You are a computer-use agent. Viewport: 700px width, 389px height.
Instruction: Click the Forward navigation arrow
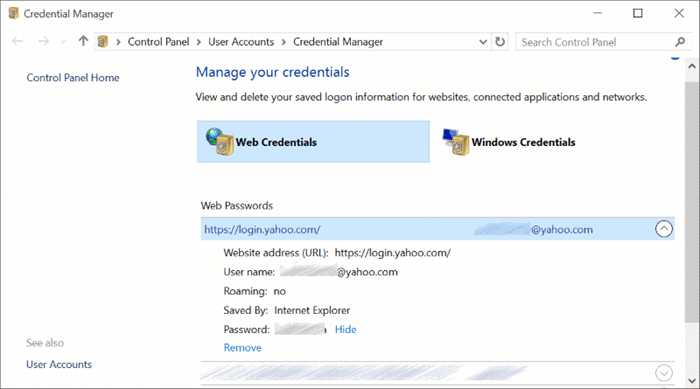[x=43, y=42]
